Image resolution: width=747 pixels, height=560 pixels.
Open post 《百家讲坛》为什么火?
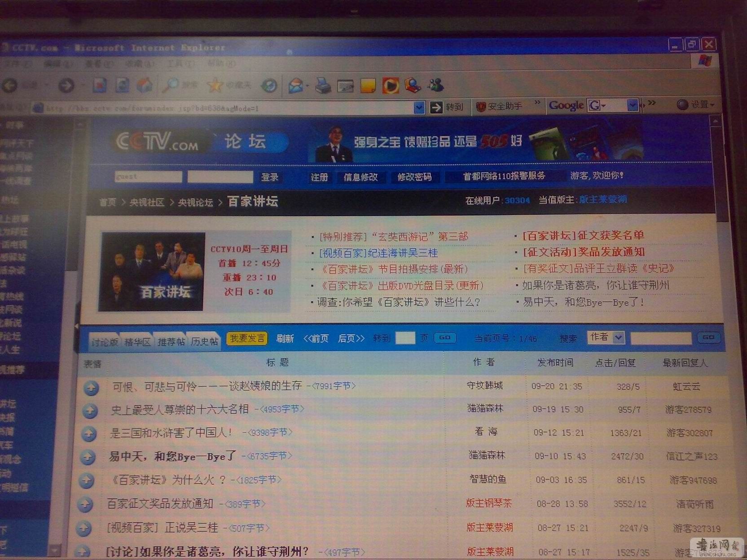168,480
